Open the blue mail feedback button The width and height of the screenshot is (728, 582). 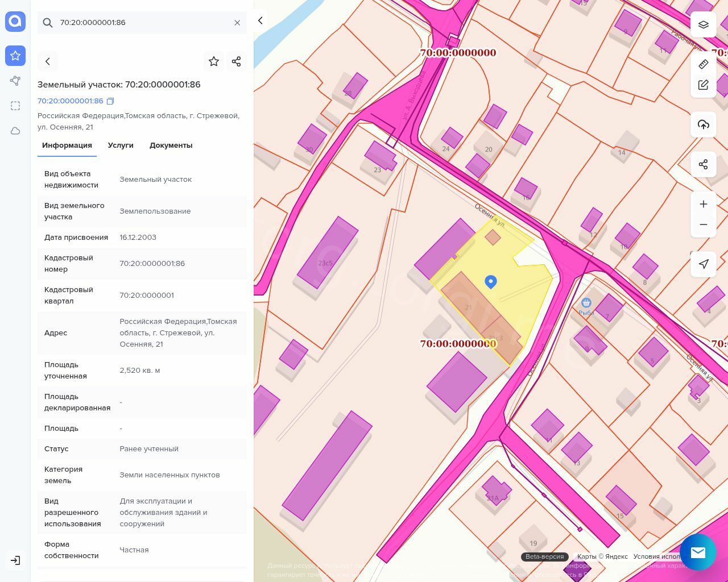click(x=698, y=552)
